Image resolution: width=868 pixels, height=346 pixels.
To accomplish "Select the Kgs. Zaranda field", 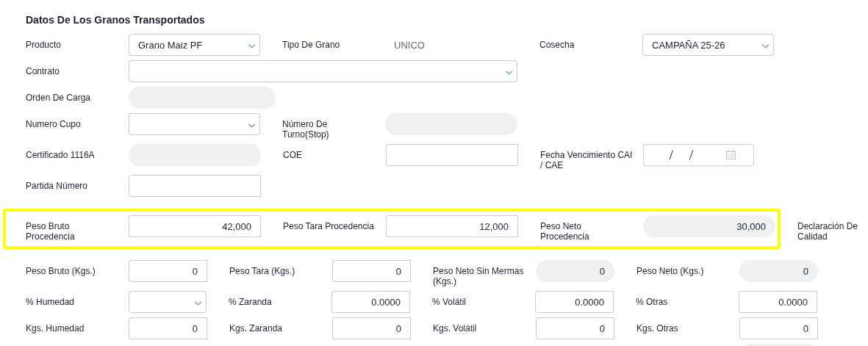I will (371, 328).
